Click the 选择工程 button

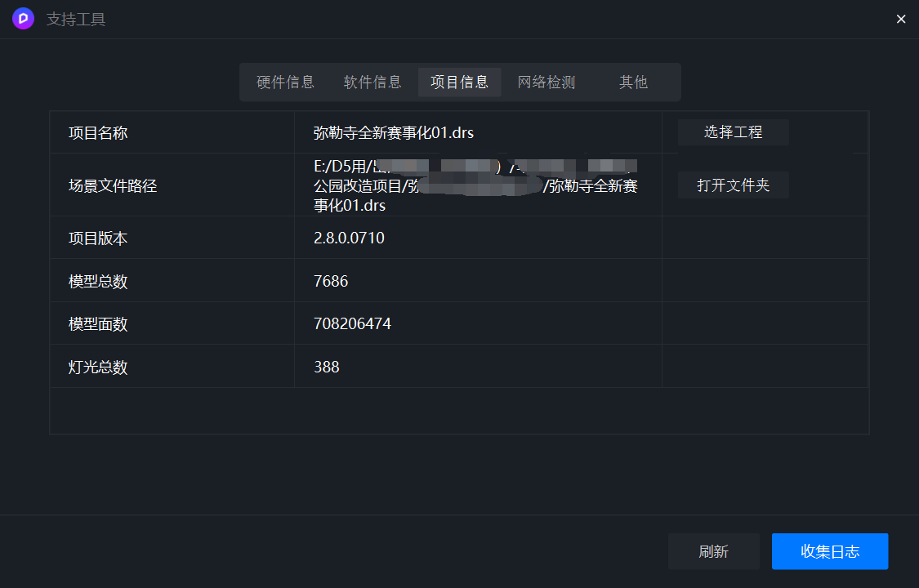[x=734, y=132]
